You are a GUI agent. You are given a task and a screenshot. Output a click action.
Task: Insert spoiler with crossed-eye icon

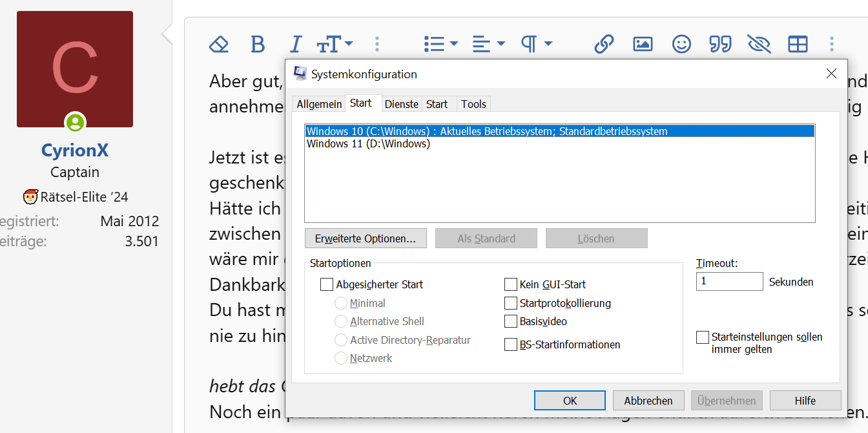tap(759, 44)
